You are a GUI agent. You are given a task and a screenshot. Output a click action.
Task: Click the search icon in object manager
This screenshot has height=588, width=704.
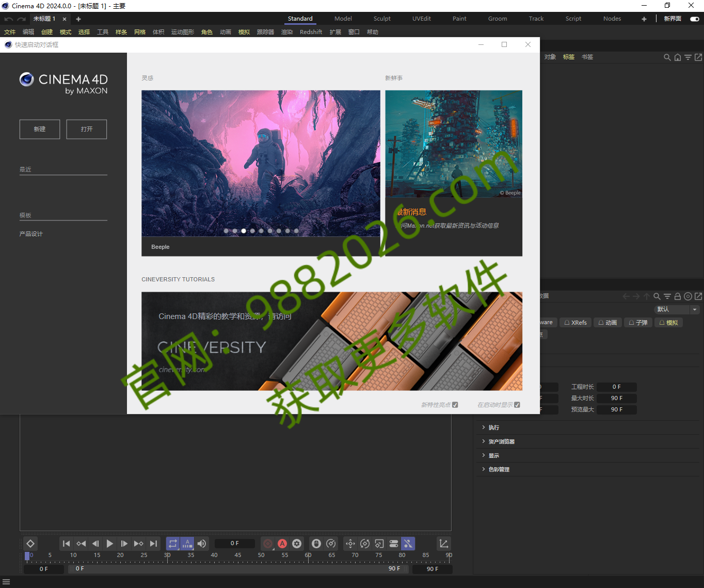[x=667, y=57]
